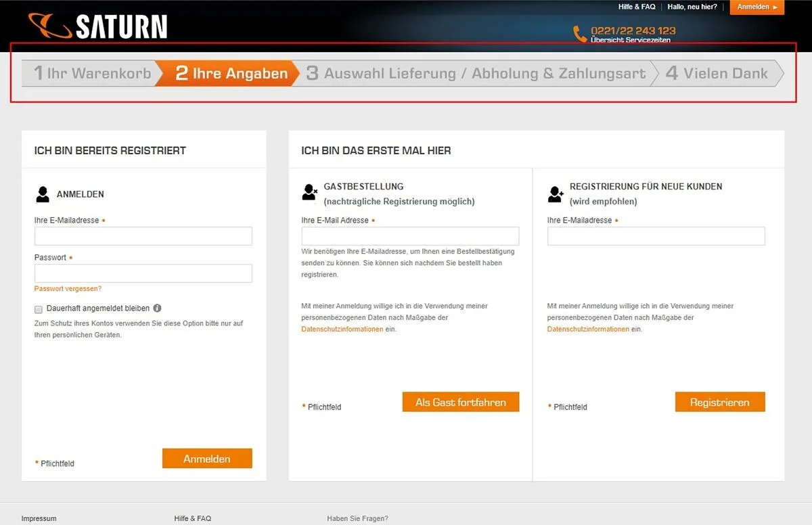Focus the Passwort input field
The image size is (812, 525).
click(x=143, y=273)
